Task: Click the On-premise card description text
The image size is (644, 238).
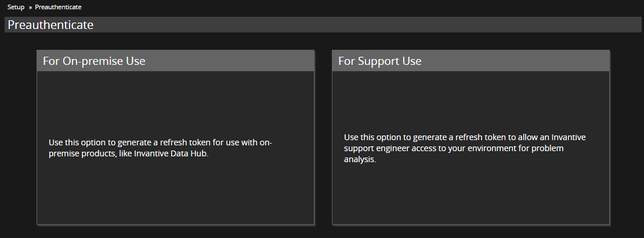Action: pos(160,148)
